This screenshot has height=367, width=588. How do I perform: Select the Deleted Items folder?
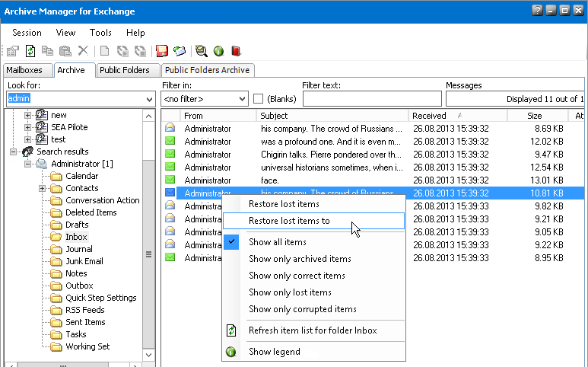91,212
